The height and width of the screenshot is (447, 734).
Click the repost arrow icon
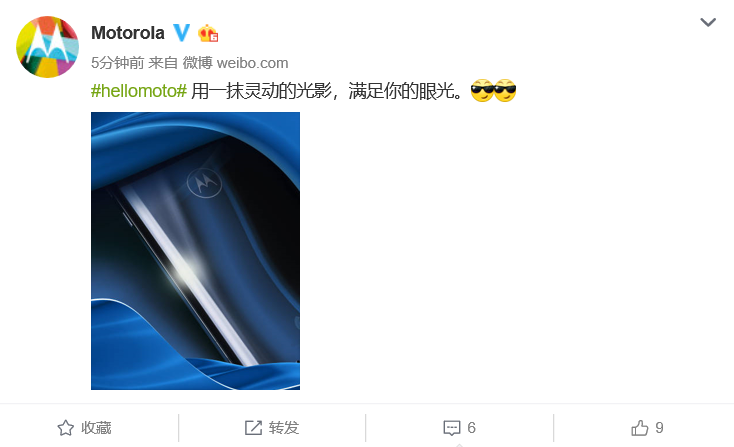pyautogui.click(x=253, y=428)
